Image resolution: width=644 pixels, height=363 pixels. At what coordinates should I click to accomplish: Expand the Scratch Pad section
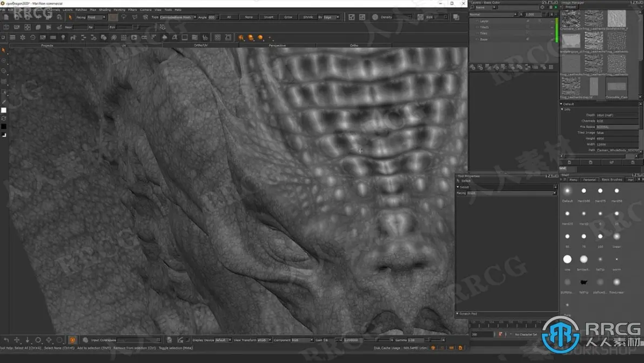coord(458,314)
